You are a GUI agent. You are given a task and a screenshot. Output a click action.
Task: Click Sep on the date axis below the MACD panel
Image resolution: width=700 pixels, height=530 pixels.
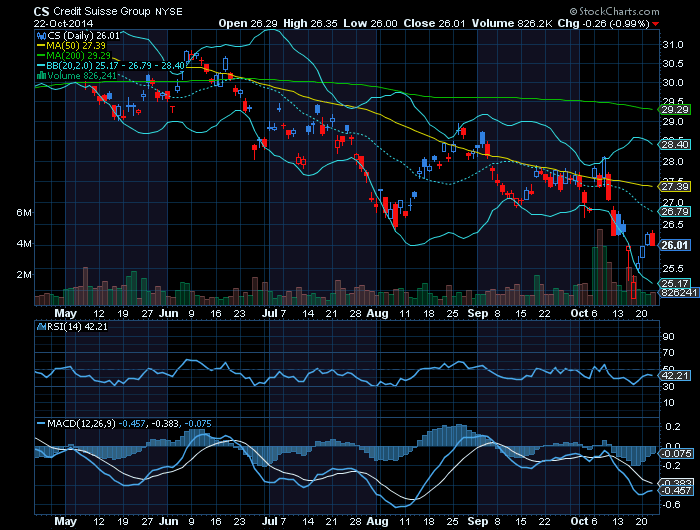(478, 522)
